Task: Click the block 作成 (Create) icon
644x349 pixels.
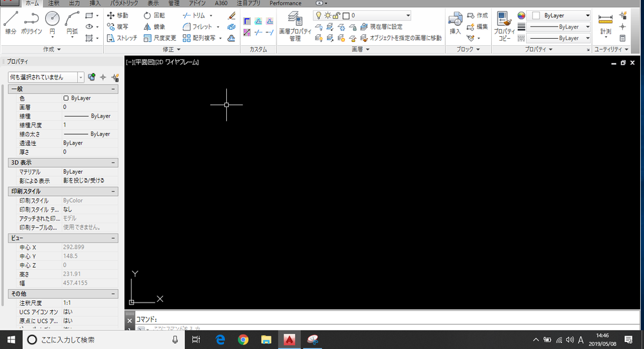Action: [477, 15]
